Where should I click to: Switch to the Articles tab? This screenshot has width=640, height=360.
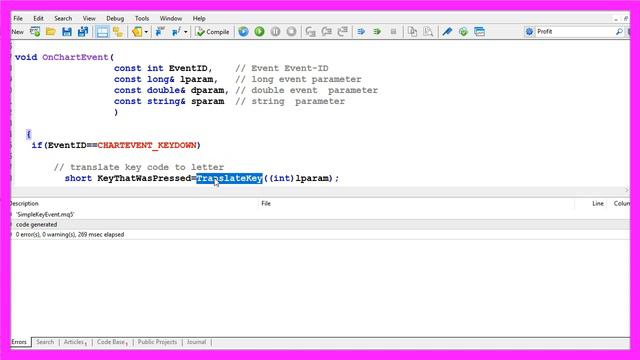[x=75, y=342]
